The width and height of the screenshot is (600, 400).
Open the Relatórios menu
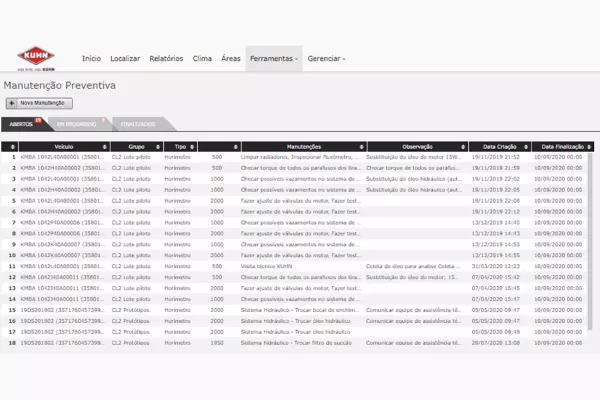(166, 59)
